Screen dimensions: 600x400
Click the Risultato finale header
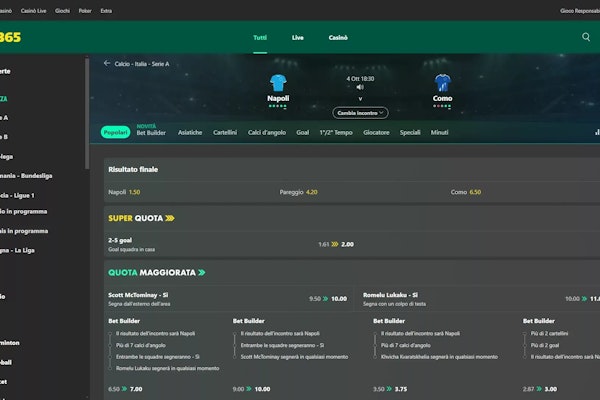[x=133, y=169]
